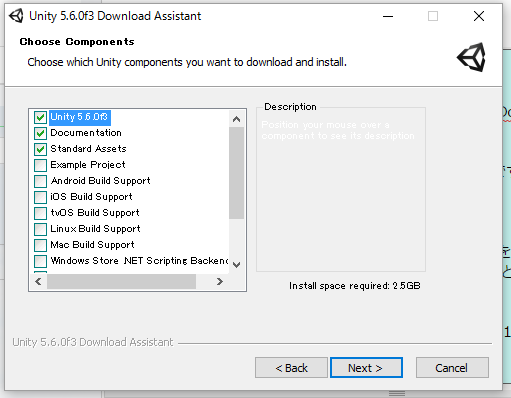Screen dimensions: 511x398
Task: Go back with the < Back button
Action: 291,368
